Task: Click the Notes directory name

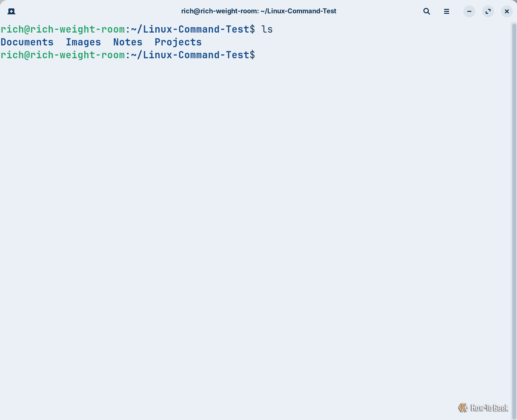Action: [128, 42]
